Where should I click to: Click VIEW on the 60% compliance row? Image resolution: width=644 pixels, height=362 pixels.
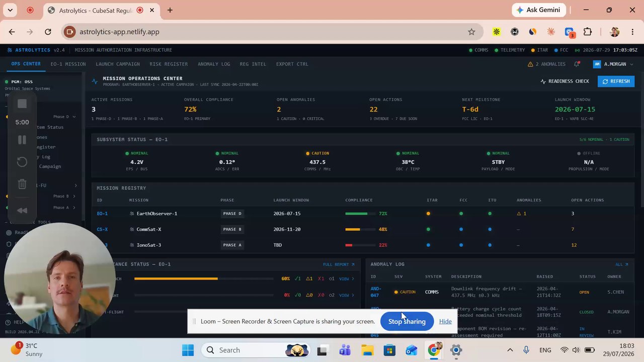click(x=346, y=279)
